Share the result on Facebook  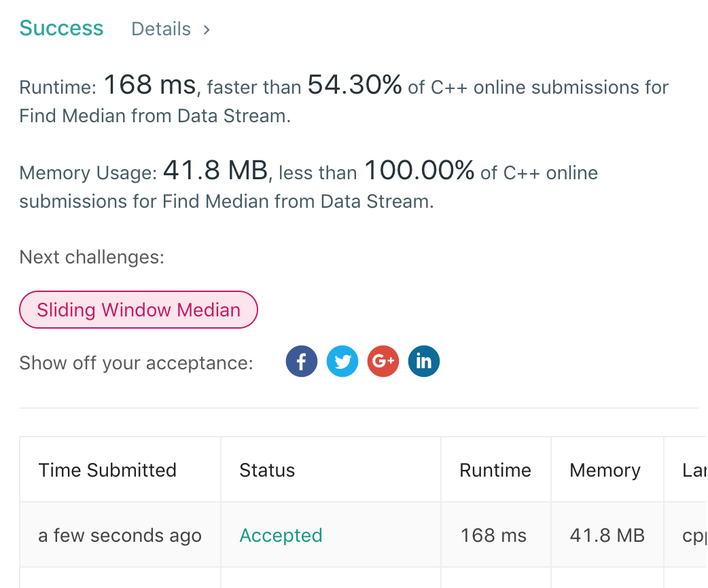tap(302, 361)
